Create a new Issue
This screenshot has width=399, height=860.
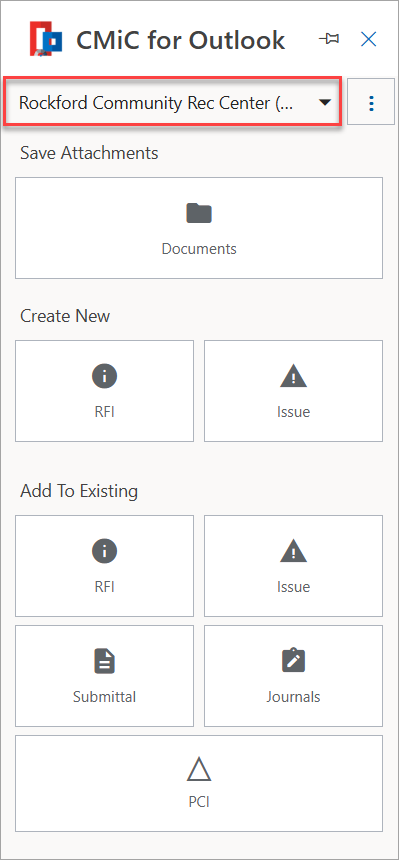(293, 391)
